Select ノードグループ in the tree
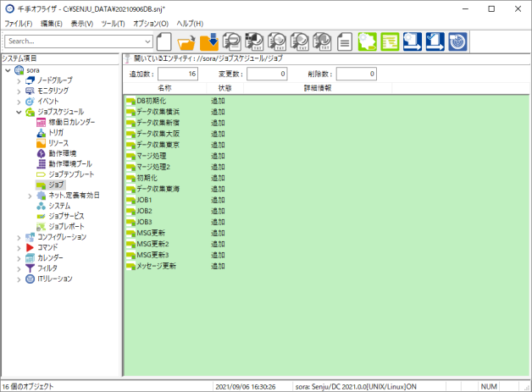 pyautogui.click(x=54, y=80)
